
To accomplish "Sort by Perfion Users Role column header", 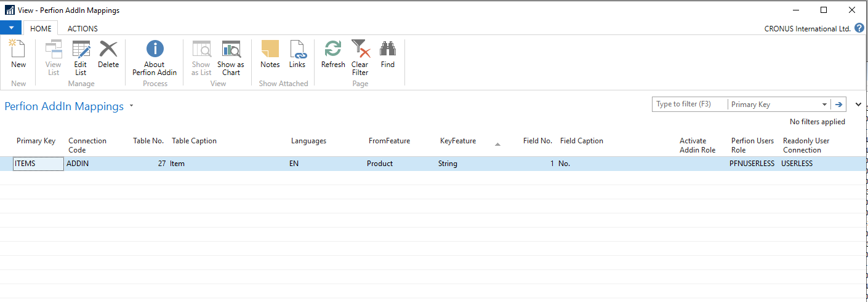I will pos(752,145).
